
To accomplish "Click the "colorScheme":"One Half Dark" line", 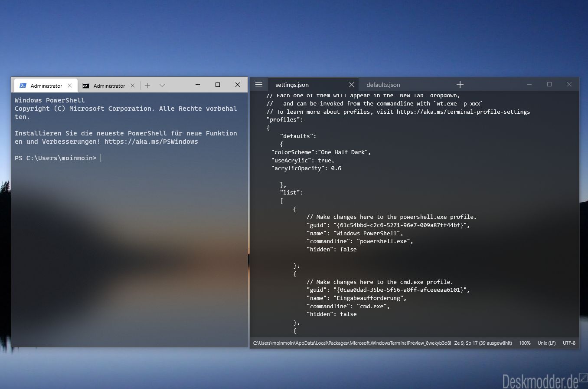I will click(x=321, y=152).
